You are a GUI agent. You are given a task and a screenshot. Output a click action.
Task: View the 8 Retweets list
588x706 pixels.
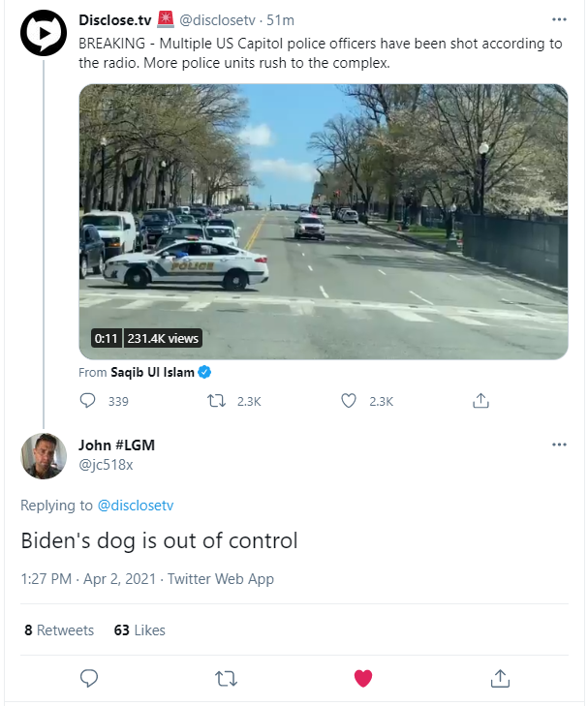pos(59,630)
